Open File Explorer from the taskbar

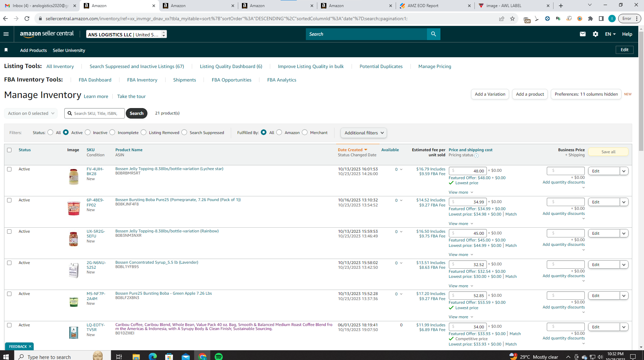(x=136, y=356)
